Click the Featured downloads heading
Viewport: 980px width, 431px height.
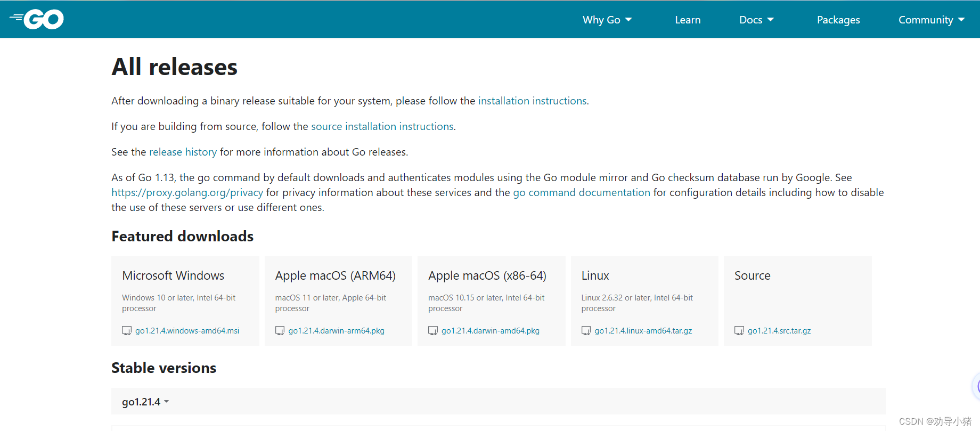click(182, 236)
